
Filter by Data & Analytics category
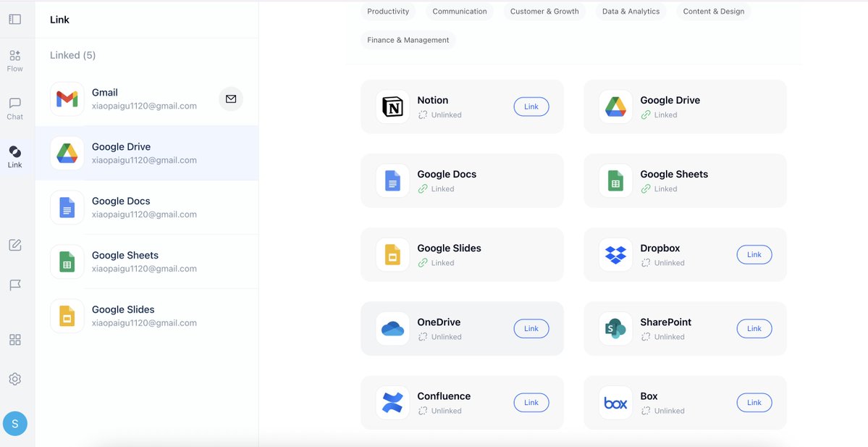tap(631, 11)
